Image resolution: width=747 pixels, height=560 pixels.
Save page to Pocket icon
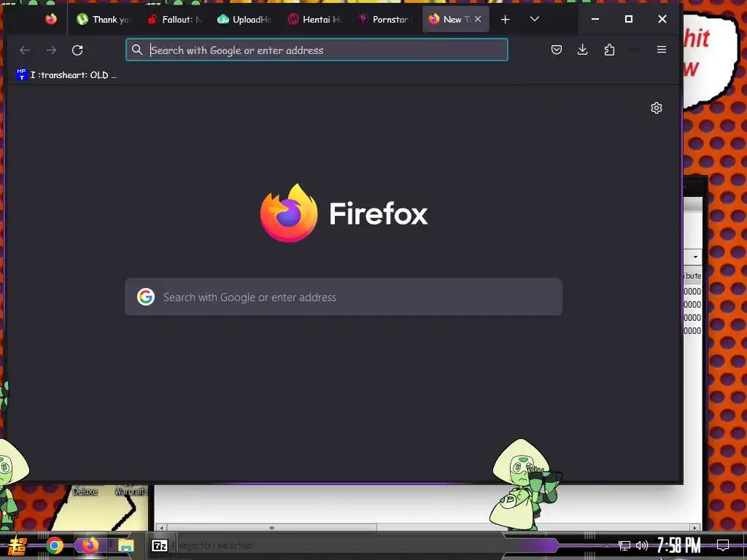point(557,50)
